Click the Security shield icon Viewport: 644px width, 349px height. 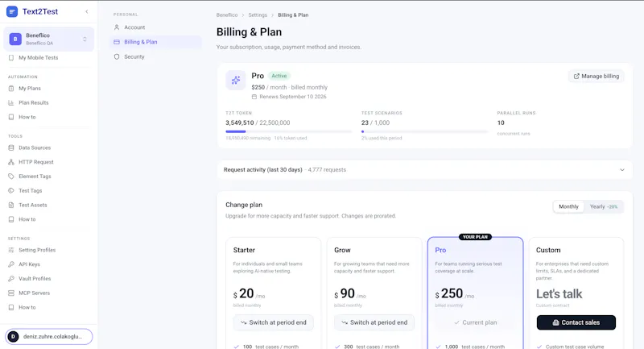[117, 56]
